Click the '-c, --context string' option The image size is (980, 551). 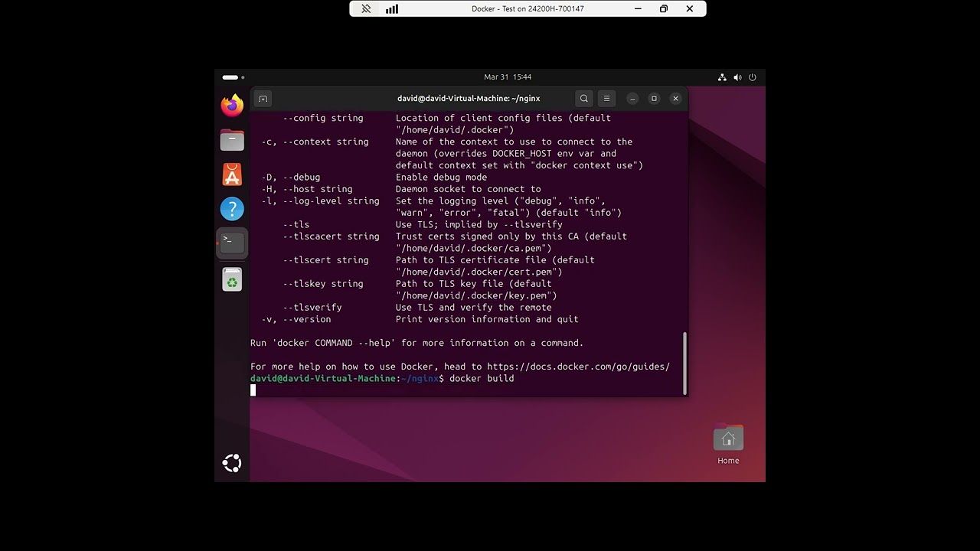[x=315, y=142]
